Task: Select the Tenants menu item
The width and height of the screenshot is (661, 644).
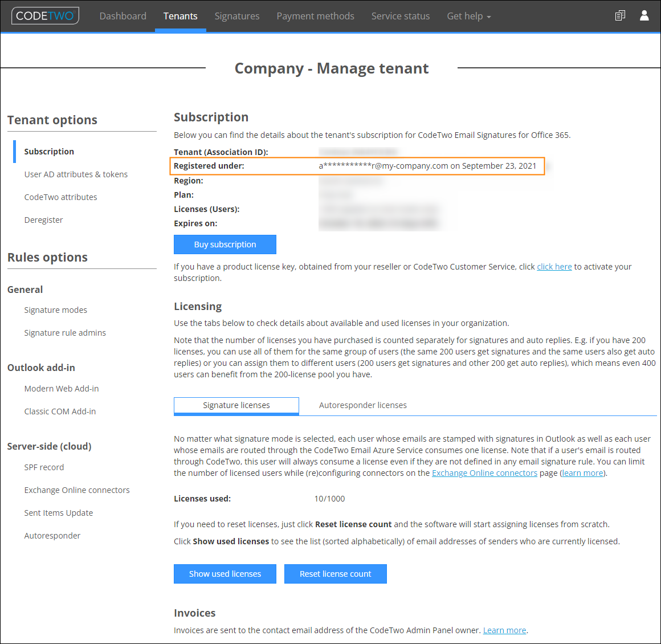Action: click(181, 16)
